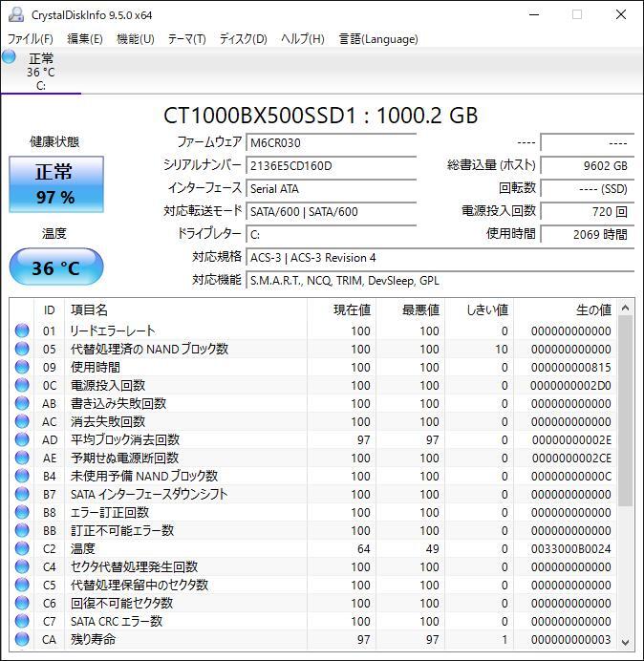Click the drive title CT1000BX500SSD1 : 1000.2 GB
Viewport: 644px width, 661px height.
click(320, 116)
